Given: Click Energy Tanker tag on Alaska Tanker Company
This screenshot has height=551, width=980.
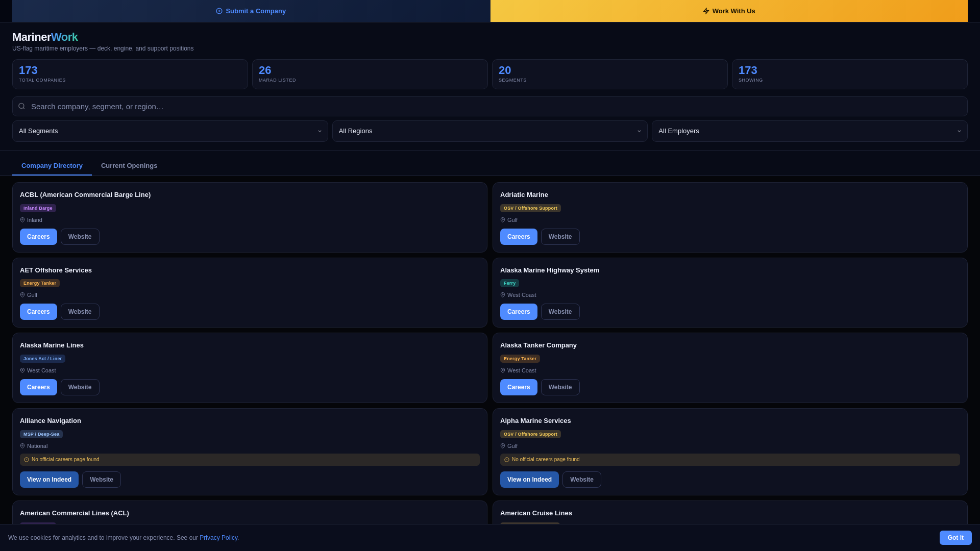Looking at the screenshot, I should [520, 359].
